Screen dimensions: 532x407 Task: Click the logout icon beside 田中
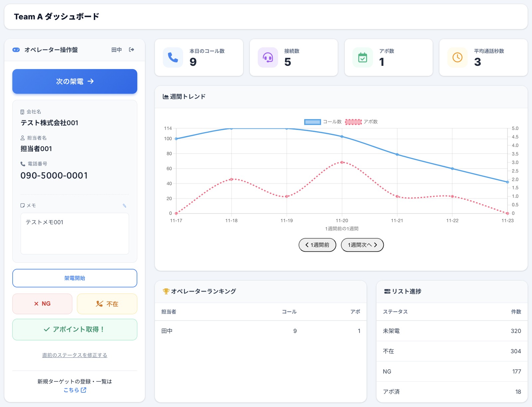(132, 50)
